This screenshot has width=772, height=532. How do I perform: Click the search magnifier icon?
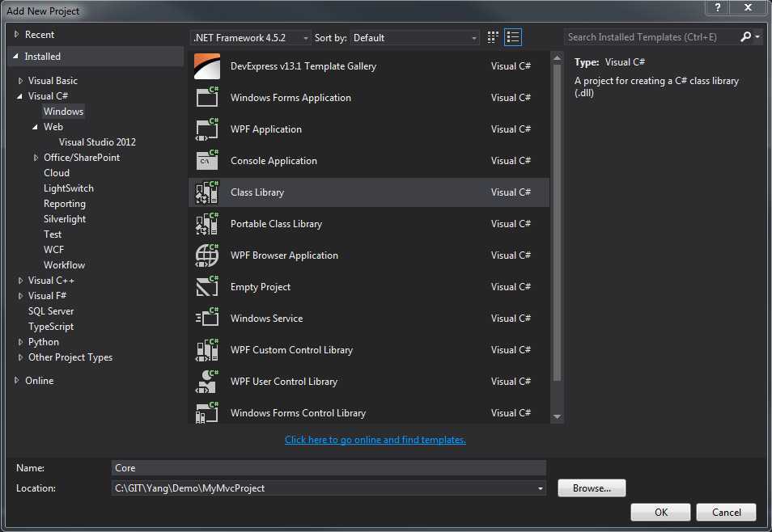pos(745,37)
